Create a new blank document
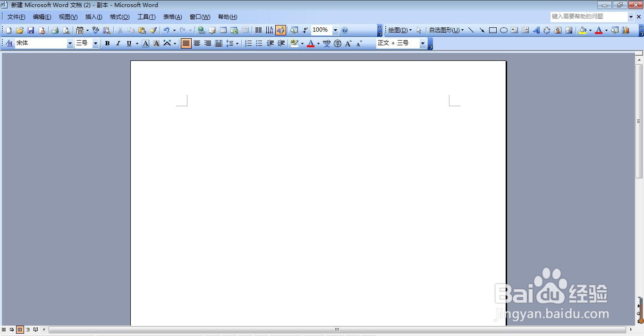The width and height of the screenshot is (644, 336). coord(8,30)
